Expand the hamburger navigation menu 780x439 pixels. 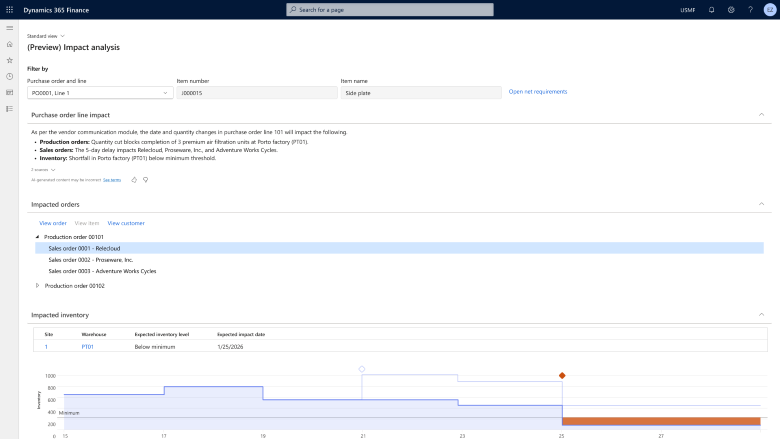(x=9, y=28)
